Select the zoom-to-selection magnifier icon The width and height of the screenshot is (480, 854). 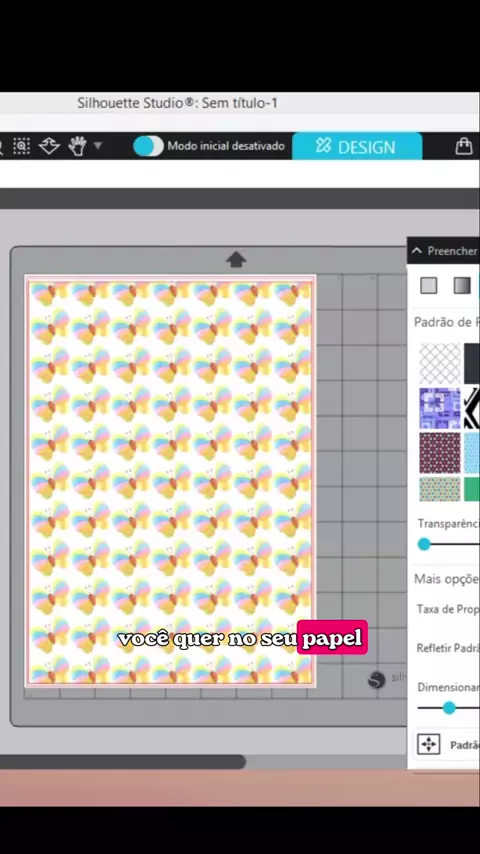[21, 145]
